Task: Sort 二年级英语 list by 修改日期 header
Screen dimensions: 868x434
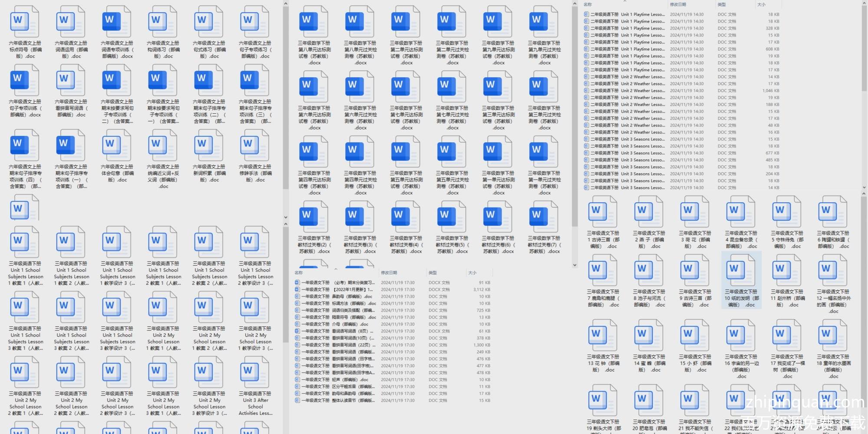Action: [678, 4]
